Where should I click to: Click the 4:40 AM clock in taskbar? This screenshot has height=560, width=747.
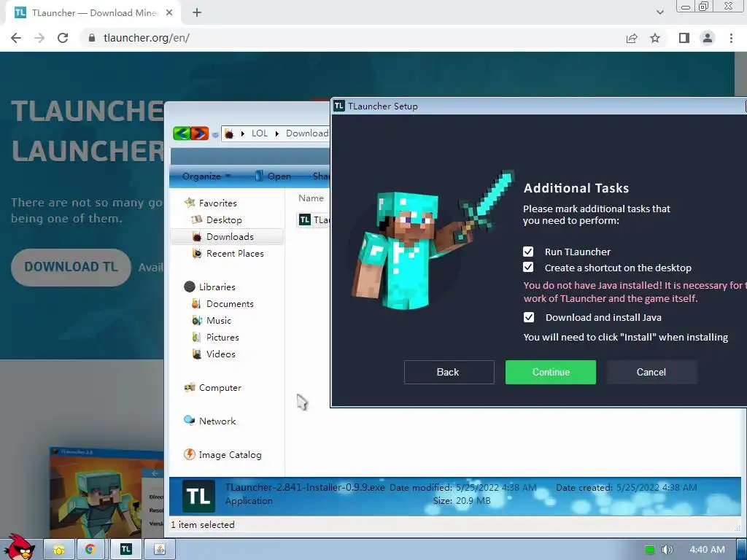pos(707,550)
